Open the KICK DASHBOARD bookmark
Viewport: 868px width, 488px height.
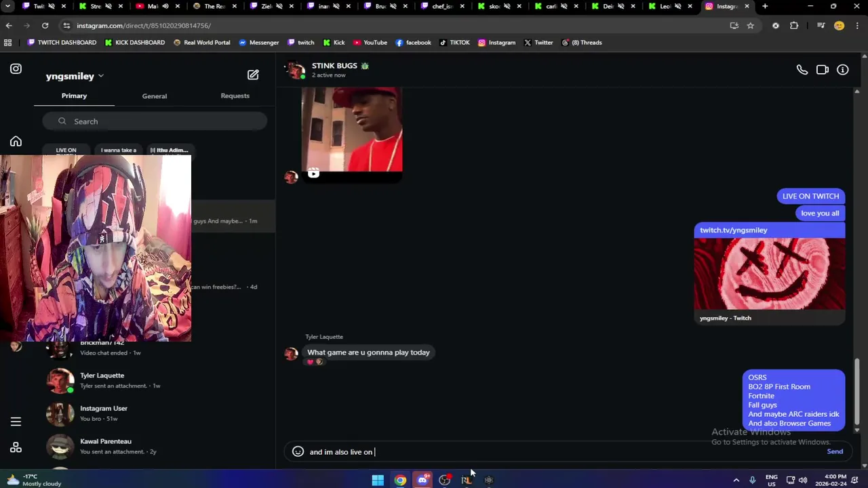pyautogui.click(x=135, y=42)
